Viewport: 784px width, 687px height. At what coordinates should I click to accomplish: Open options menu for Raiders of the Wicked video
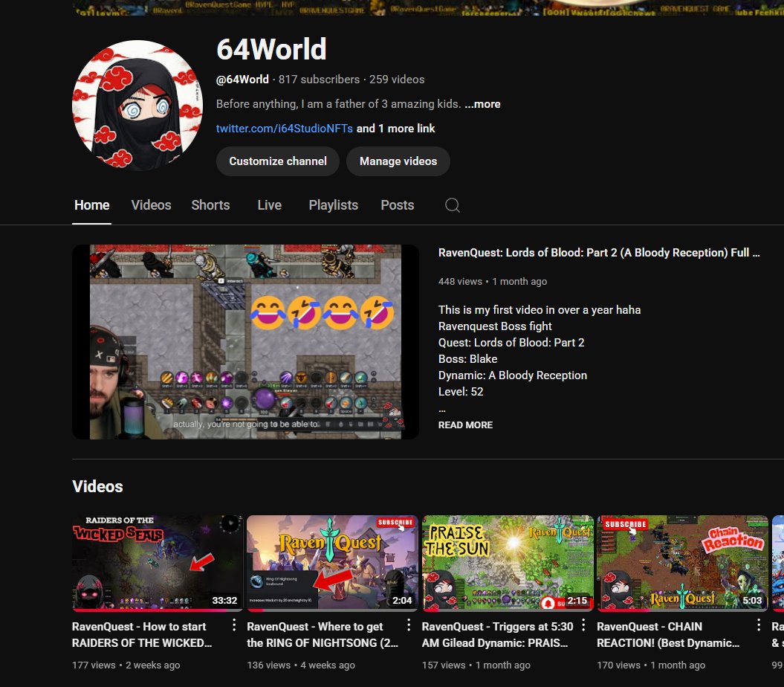pyautogui.click(x=233, y=625)
